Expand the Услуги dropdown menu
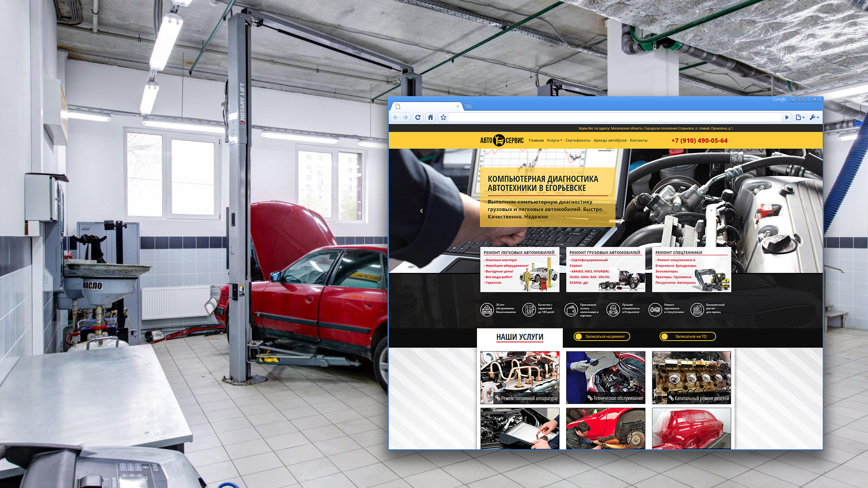This screenshot has width=868, height=488. point(554,141)
